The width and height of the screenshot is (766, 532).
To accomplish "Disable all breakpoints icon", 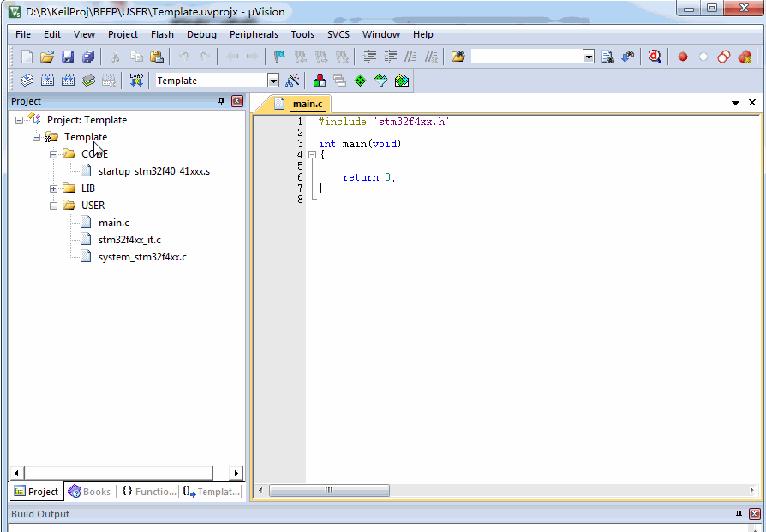I will pyautogui.click(x=724, y=57).
